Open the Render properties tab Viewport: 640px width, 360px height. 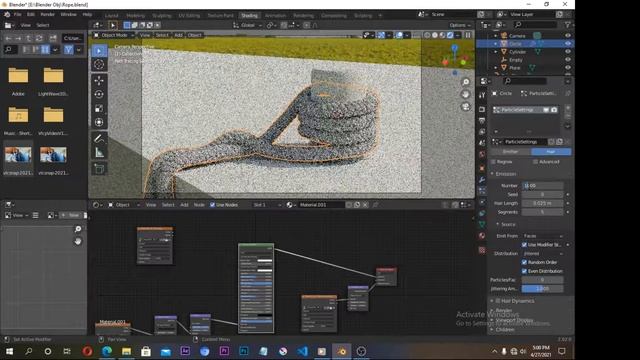coord(482,109)
